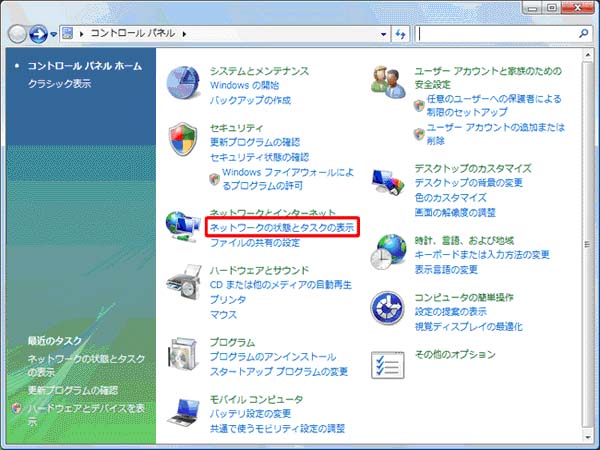Click the back navigation arrow button
Screen dimensions: 600x450
[x=17, y=34]
